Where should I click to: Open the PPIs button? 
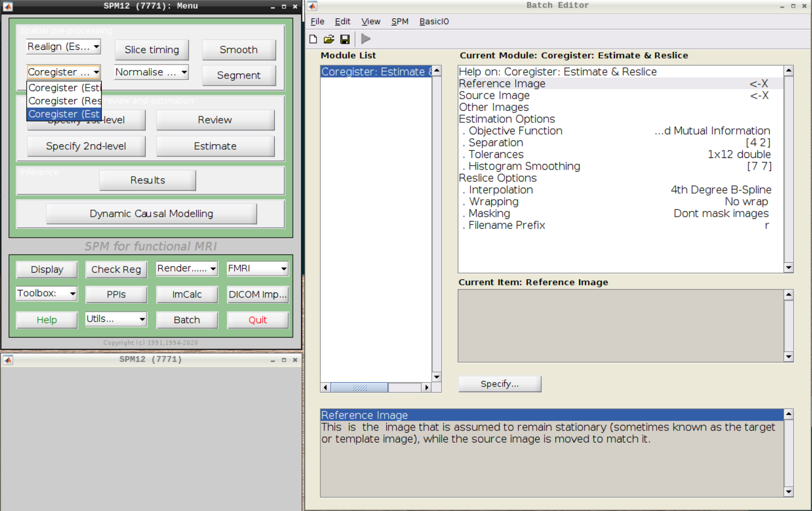[x=116, y=294]
